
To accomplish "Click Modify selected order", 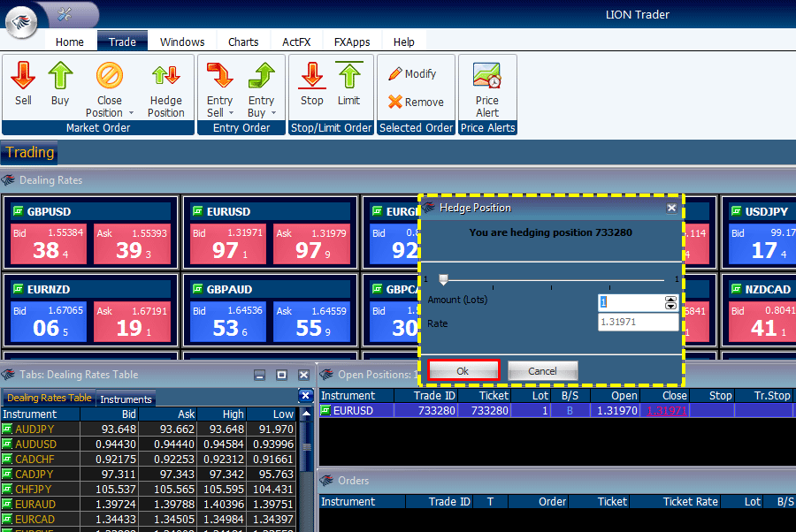I will coord(412,74).
